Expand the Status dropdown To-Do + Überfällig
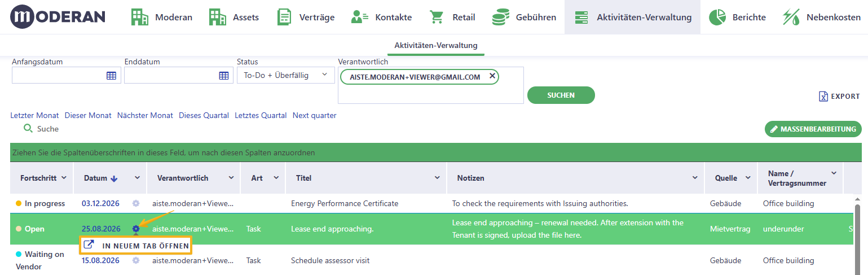This screenshot has height=275, width=868. pyautogui.click(x=286, y=75)
